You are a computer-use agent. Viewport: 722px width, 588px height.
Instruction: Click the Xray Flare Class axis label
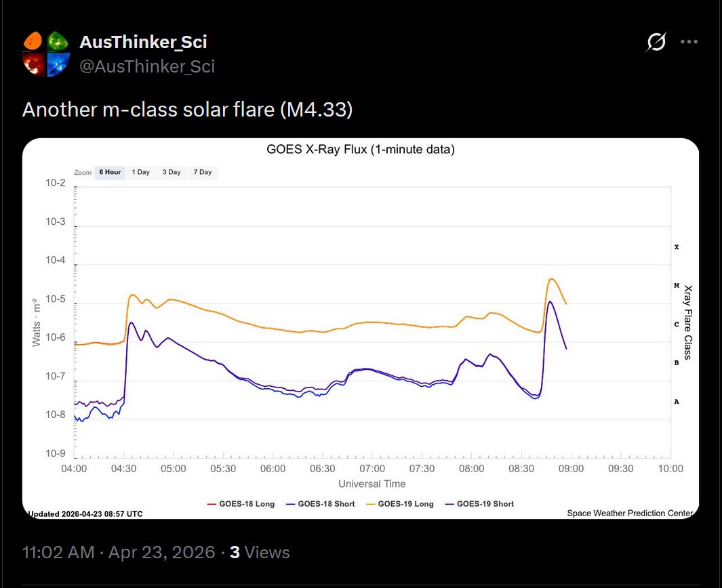[x=687, y=322]
